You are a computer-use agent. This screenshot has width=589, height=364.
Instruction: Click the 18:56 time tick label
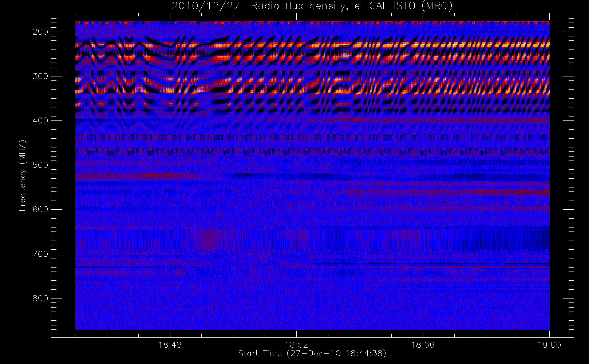(x=423, y=345)
